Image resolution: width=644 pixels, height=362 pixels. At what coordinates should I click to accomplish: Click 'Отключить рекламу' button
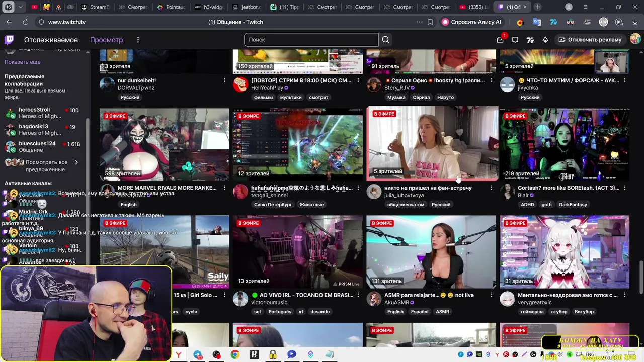(x=590, y=40)
